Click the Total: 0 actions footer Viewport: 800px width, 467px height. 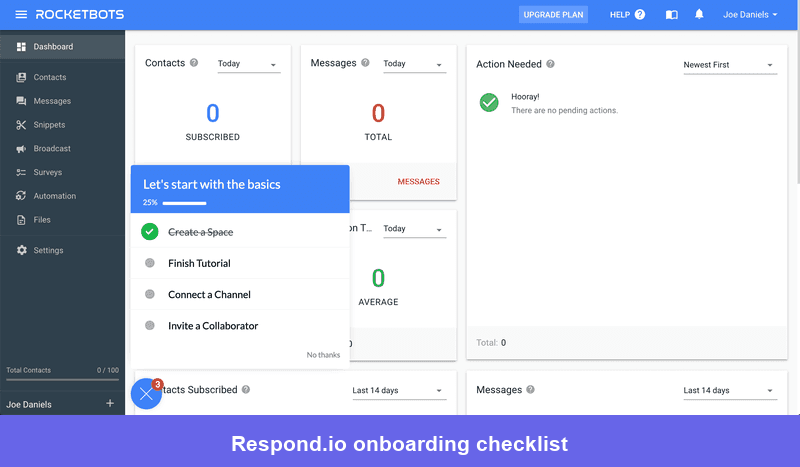coord(491,342)
